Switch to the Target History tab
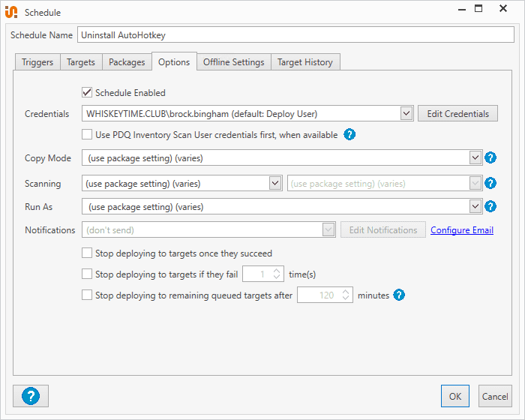This screenshot has height=420, width=525. (305, 62)
